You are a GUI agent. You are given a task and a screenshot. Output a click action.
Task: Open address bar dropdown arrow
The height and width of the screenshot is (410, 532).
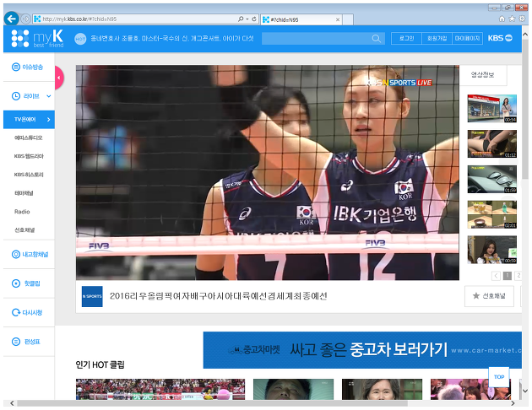(247, 19)
